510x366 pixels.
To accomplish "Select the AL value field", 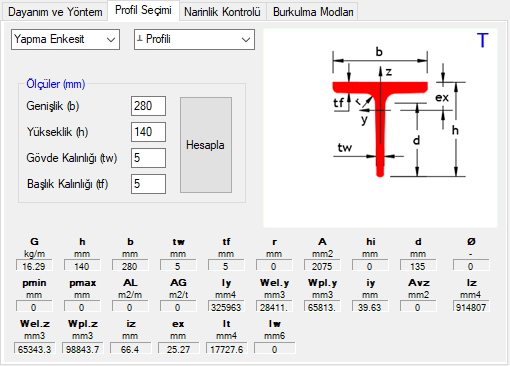I will click(130, 307).
